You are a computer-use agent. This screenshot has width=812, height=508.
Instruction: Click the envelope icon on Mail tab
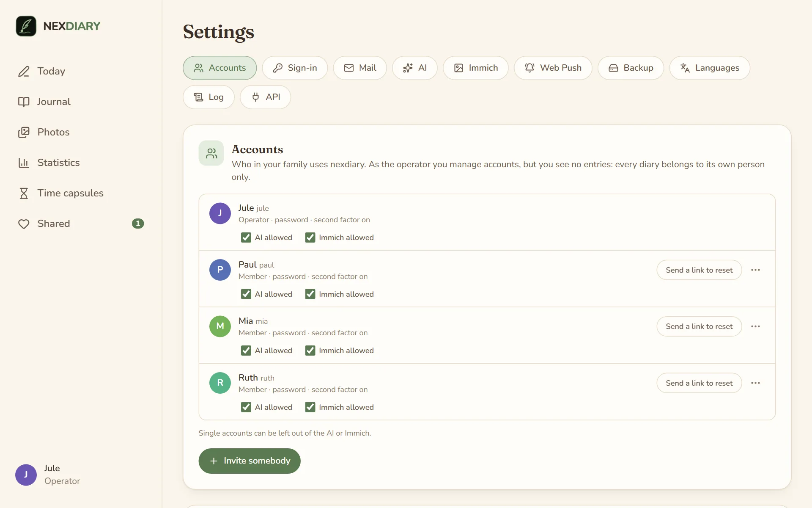349,68
